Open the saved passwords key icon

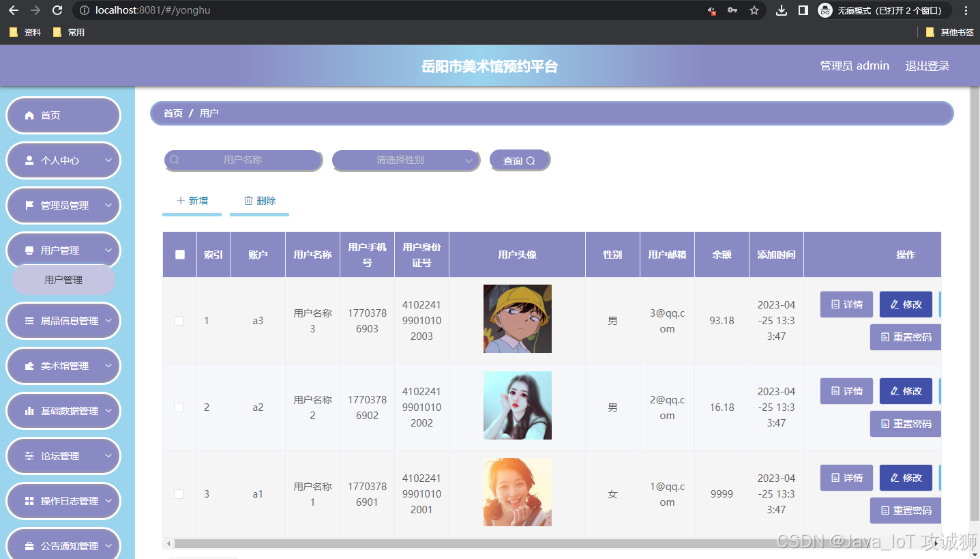732,10
